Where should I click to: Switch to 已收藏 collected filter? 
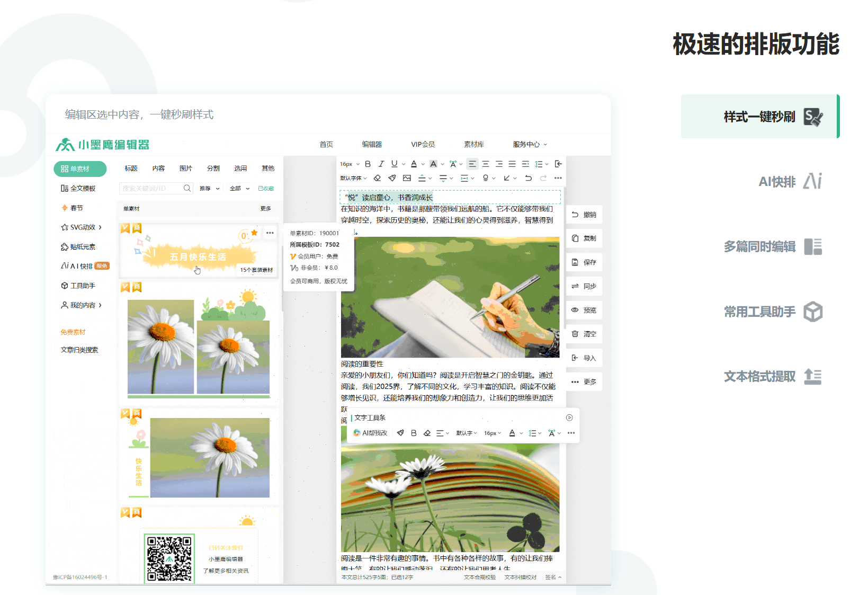pyautogui.click(x=266, y=188)
